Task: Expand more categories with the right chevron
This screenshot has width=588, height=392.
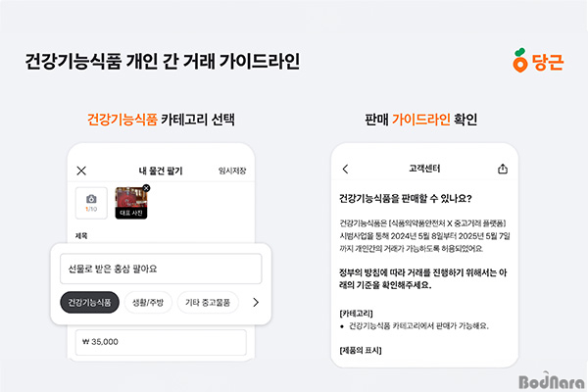Action: click(x=256, y=302)
